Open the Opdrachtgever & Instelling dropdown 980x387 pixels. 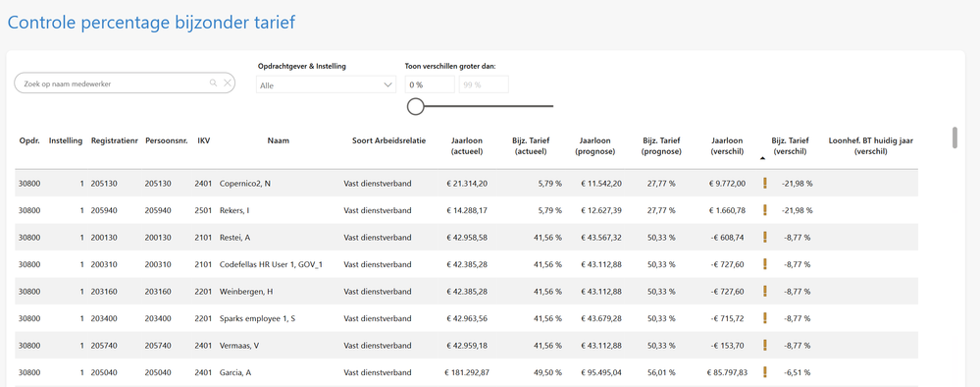326,84
